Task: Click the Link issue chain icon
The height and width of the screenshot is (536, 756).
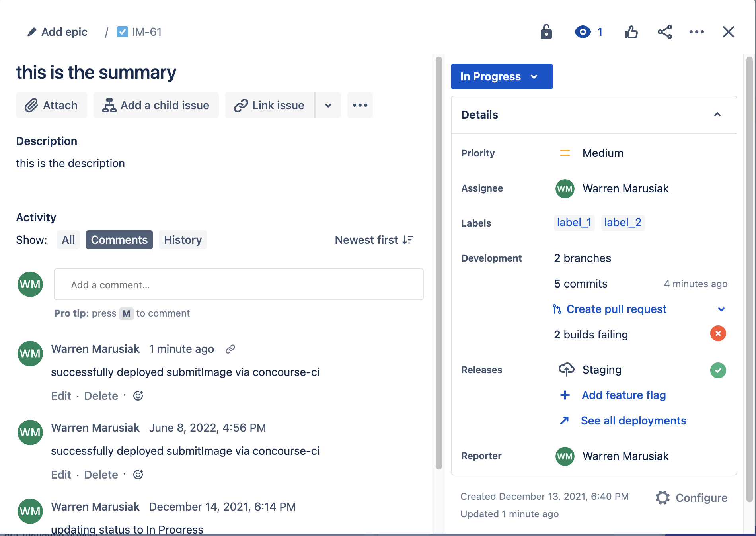Action: point(240,105)
